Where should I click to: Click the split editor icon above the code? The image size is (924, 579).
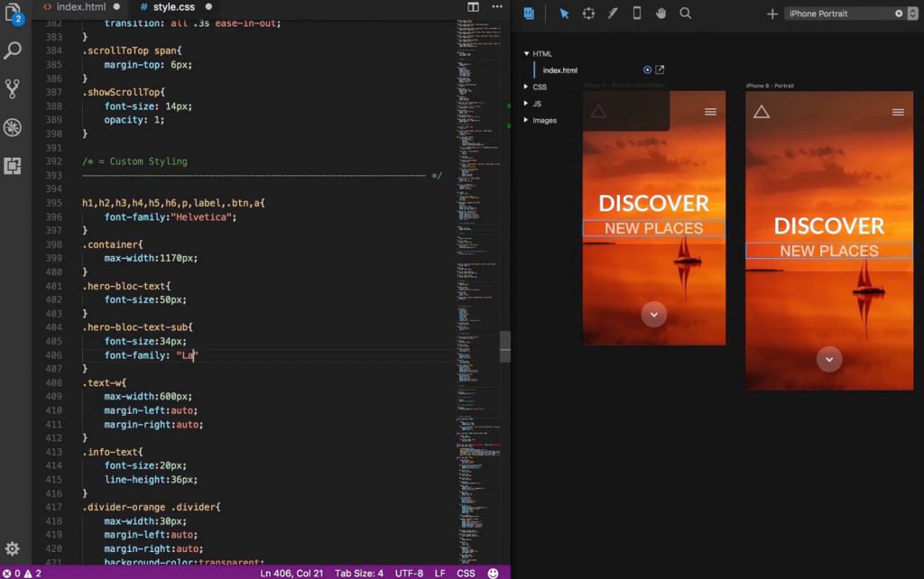pyautogui.click(x=473, y=6)
